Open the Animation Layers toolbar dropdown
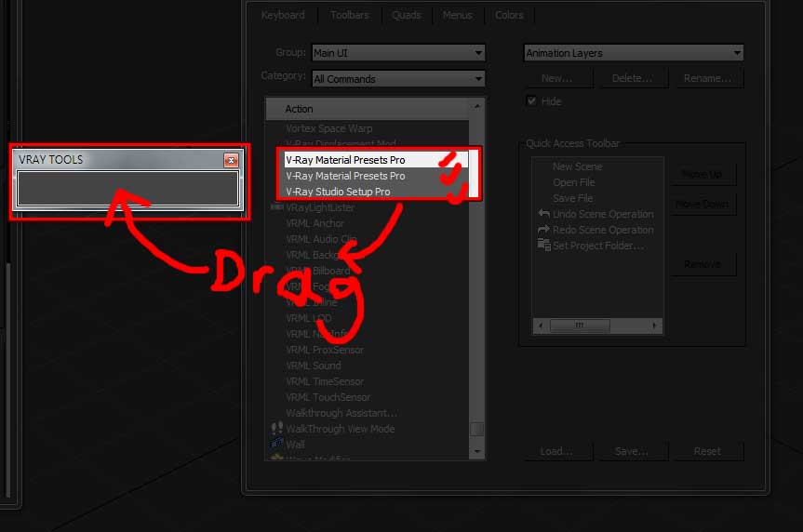803x532 pixels. [634, 53]
